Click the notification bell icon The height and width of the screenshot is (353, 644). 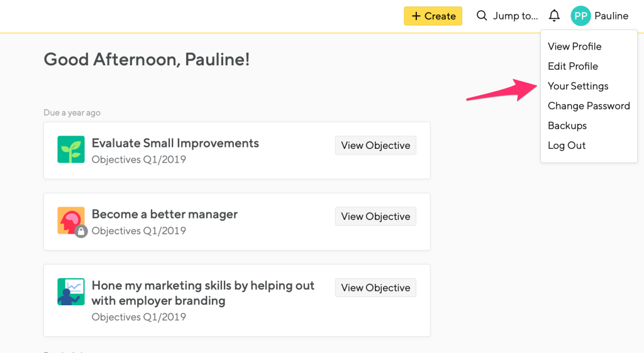(x=554, y=16)
